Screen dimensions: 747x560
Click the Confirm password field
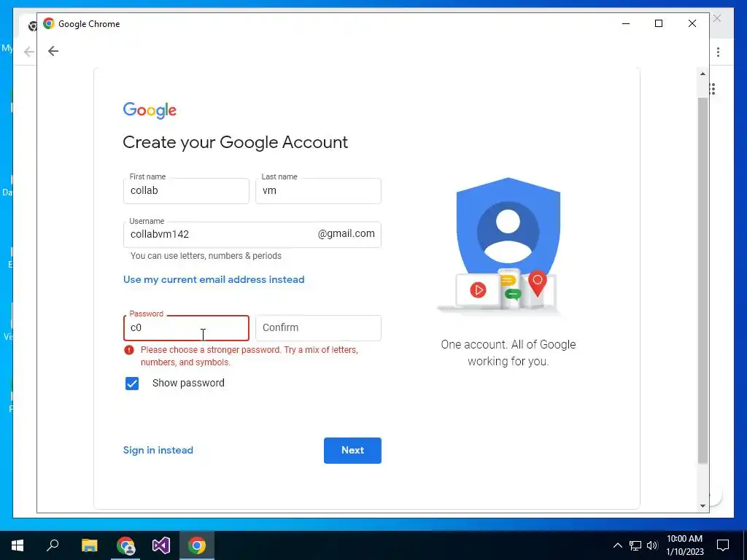pyautogui.click(x=318, y=328)
